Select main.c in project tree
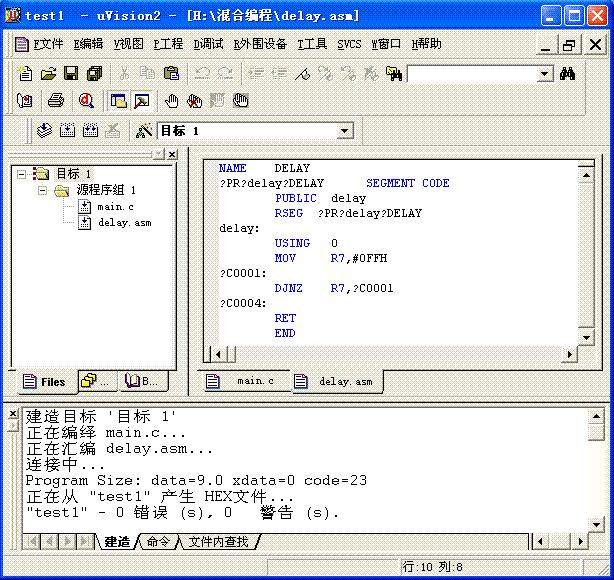The height and width of the screenshot is (580, 614). click(115, 207)
